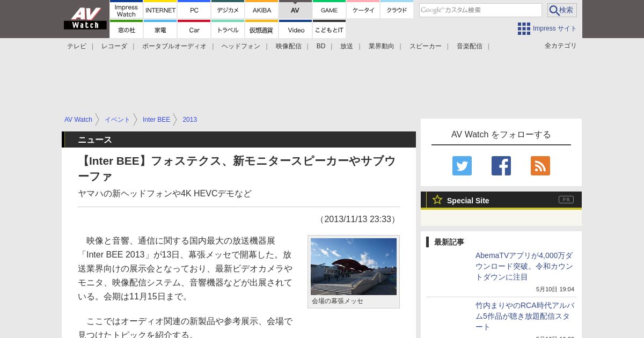644x338 pixels.
Task: Go to the レコーダ category
Action: tap(114, 46)
